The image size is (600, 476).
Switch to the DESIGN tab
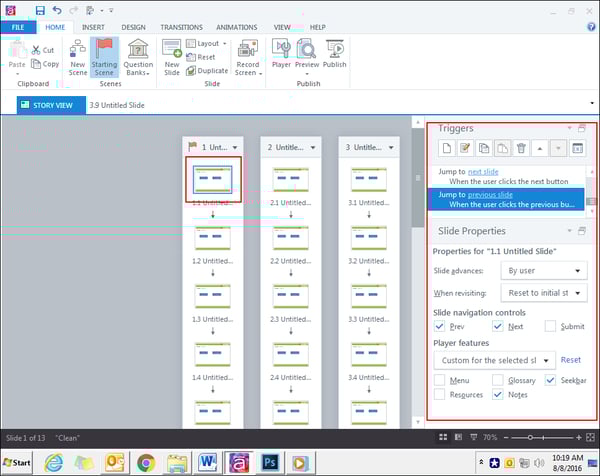[133, 27]
